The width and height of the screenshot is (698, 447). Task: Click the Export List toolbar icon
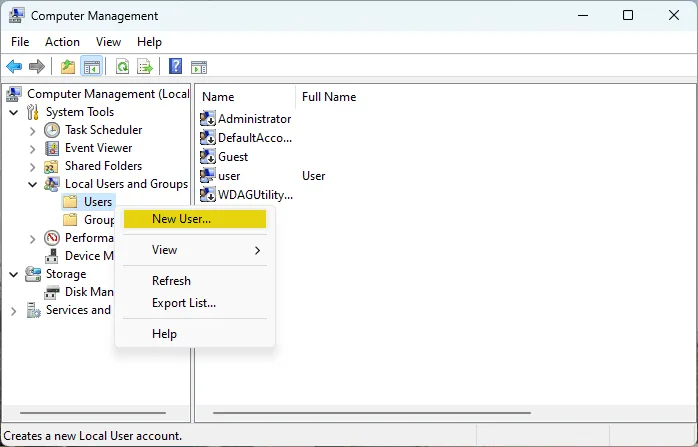tap(145, 67)
